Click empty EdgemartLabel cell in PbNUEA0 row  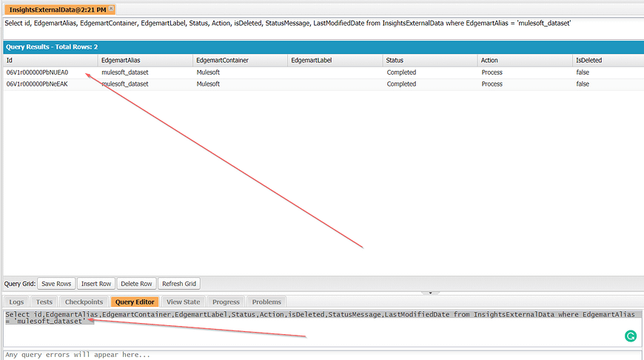335,72
